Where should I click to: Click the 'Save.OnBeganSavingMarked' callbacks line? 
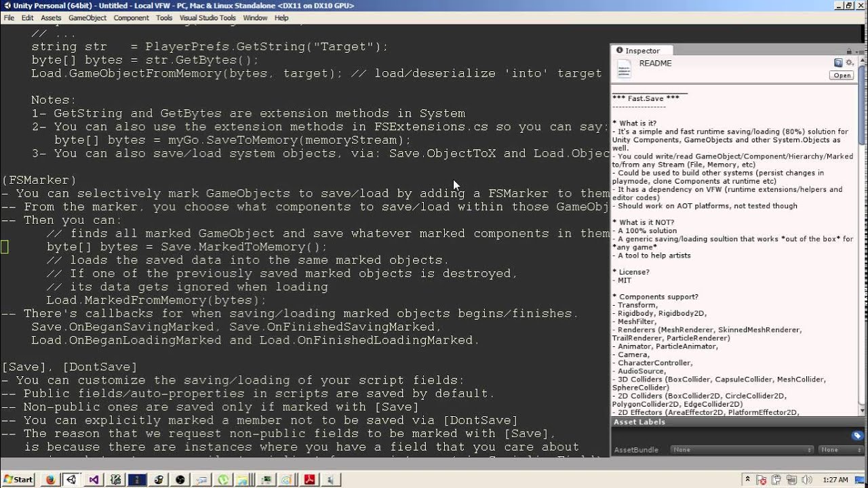(x=237, y=327)
